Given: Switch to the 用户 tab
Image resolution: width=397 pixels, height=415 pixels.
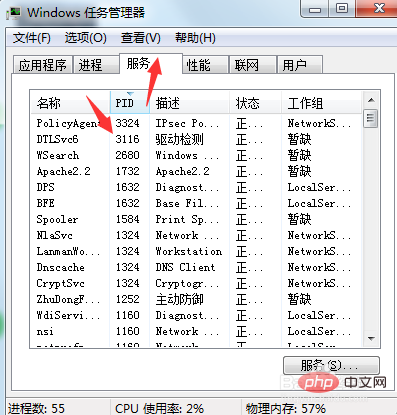Looking at the screenshot, I should coord(300,65).
